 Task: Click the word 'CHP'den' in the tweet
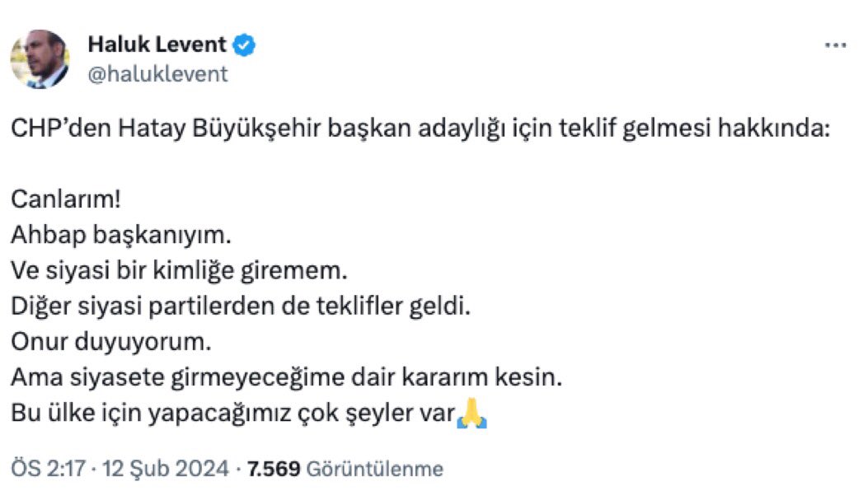click(x=50, y=131)
